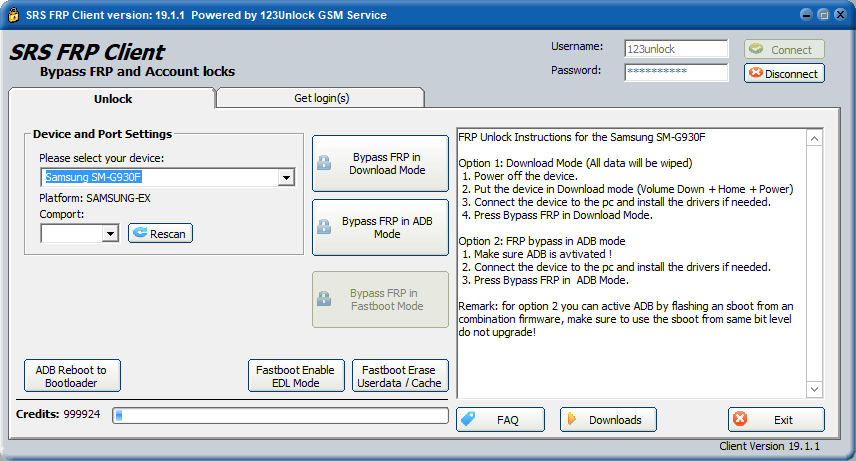This screenshot has height=461, width=856.
Task: Click the red icon on the Disconnect button
Action: click(756, 73)
